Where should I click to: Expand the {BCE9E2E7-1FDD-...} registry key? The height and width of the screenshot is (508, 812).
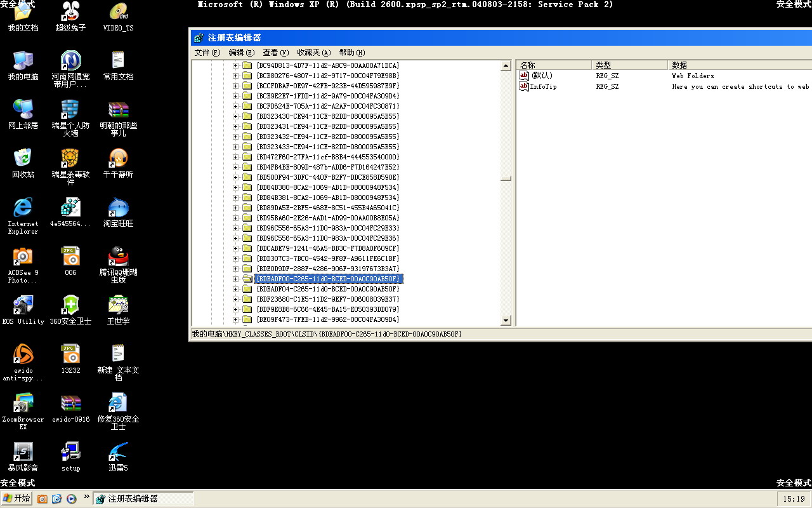(x=236, y=96)
